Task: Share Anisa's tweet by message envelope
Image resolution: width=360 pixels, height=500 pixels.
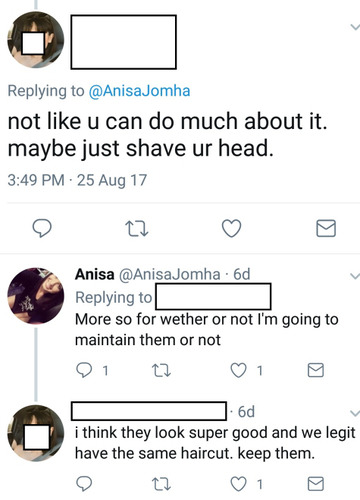Action: (x=315, y=370)
